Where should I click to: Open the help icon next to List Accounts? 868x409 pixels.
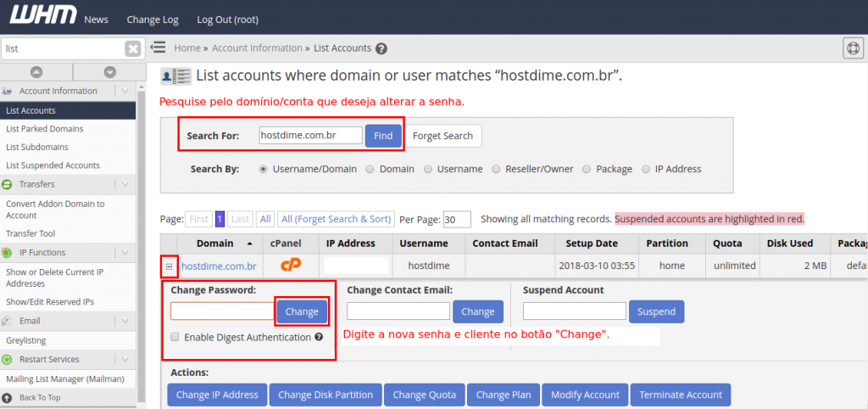(381, 48)
